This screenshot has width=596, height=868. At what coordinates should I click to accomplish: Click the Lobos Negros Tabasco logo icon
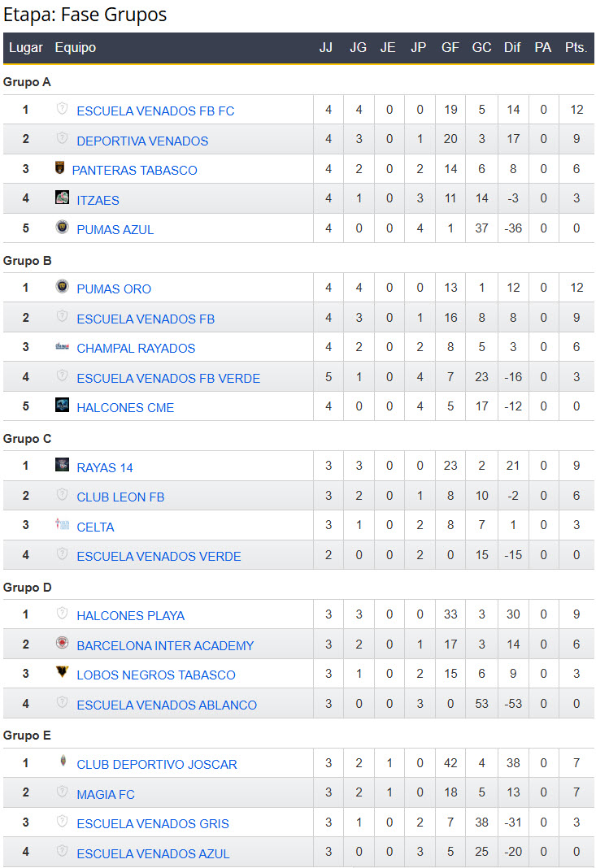coord(62,673)
